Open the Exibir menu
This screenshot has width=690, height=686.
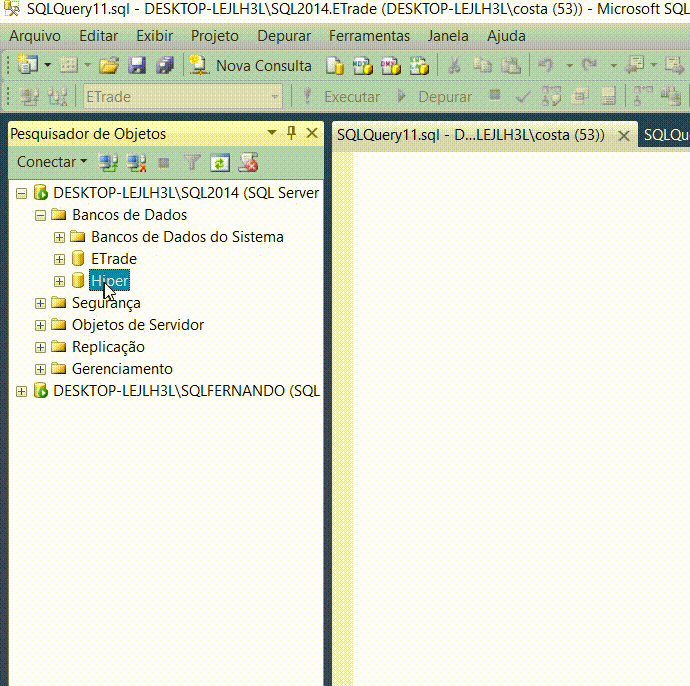154,36
